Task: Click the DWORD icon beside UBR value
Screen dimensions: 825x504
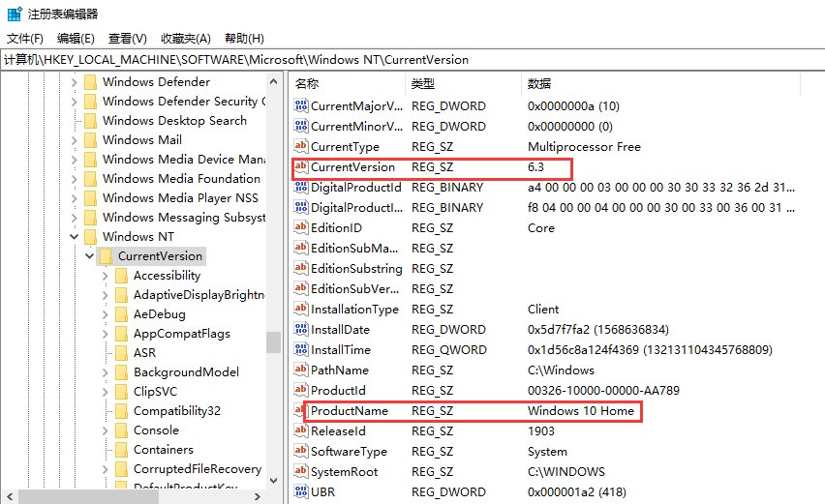Action: click(x=301, y=492)
